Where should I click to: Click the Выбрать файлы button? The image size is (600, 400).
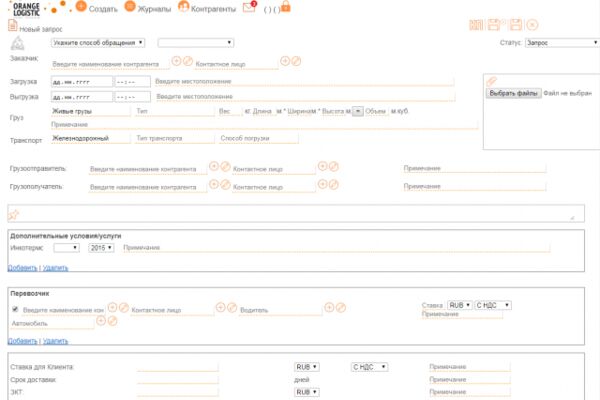tap(514, 93)
